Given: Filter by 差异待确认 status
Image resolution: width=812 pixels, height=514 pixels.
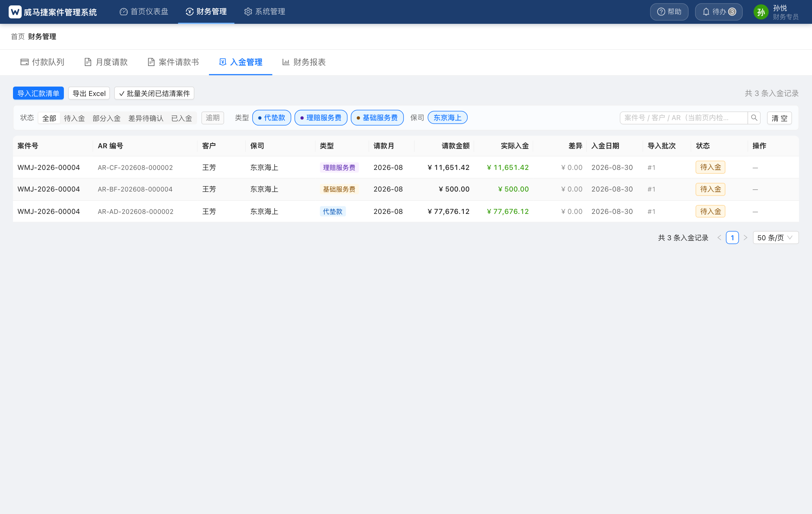Looking at the screenshot, I should click(x=146, y=118).
